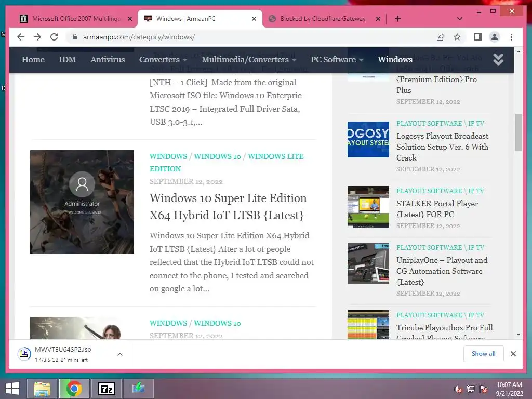The height and width of the screenshot is (399, 532).
Task: Open the WINDOWS 10 category link above Super Lite
Action: (x=218, y=156)
